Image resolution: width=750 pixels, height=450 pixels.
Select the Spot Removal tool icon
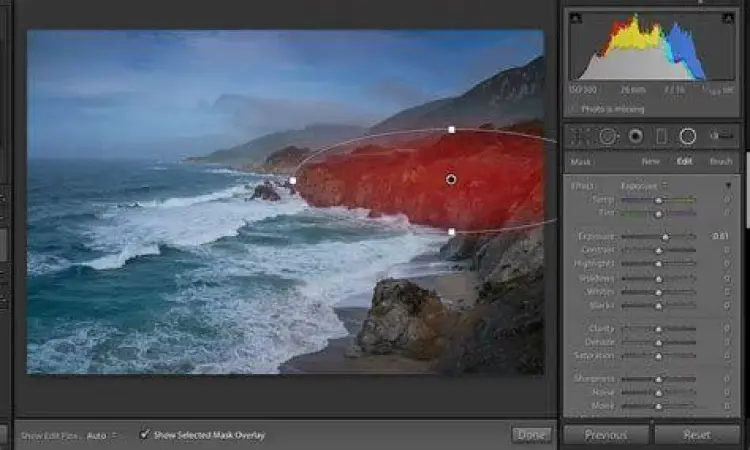click(607, 137)
